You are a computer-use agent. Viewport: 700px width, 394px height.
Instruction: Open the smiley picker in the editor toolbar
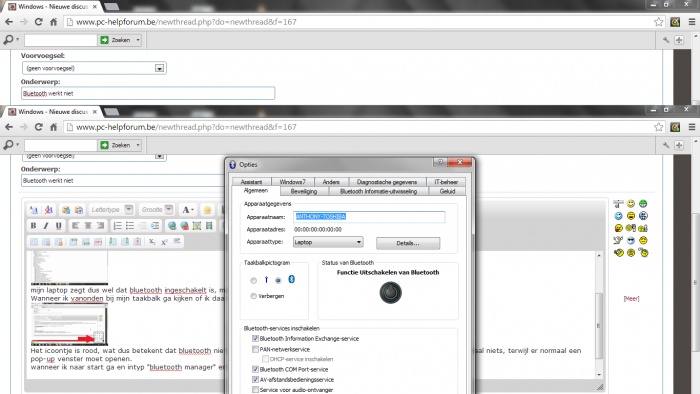click(x=208, y=210)
